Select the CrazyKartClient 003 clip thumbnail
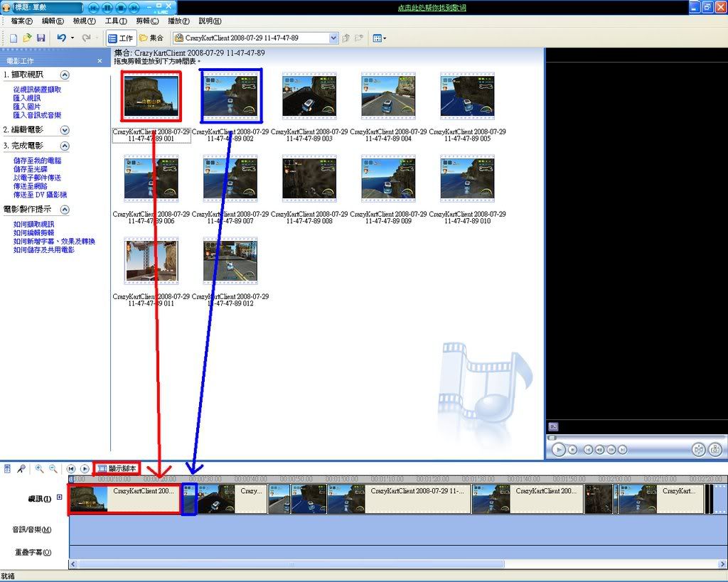The width and height of the screenshot is (728, 582). click(309, 97)
